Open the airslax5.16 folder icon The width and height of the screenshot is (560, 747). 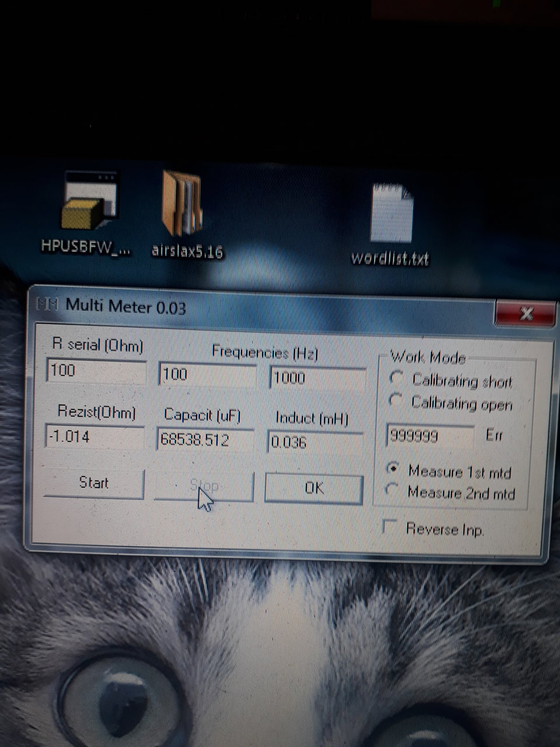coord(187,214)
